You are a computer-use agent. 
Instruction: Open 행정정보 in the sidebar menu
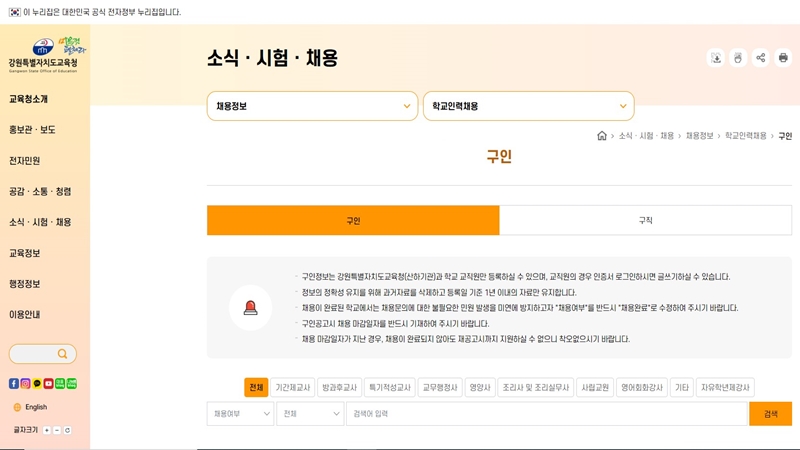coord(24,284)
